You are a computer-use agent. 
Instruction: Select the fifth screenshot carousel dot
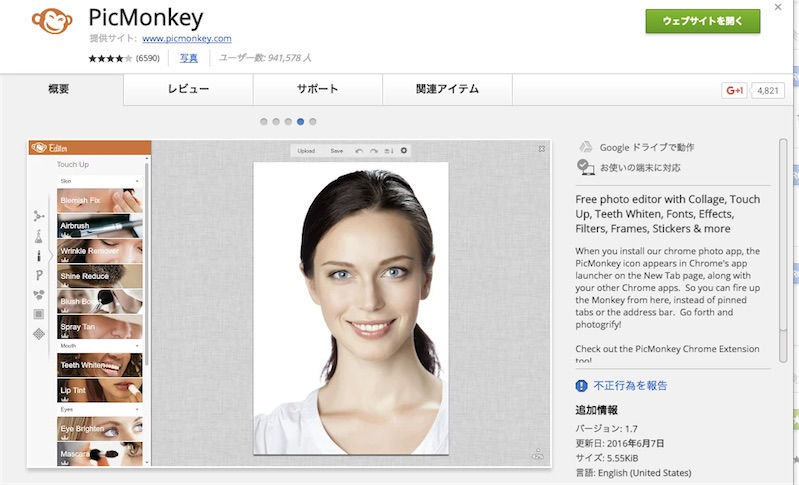tap(312, 121)
